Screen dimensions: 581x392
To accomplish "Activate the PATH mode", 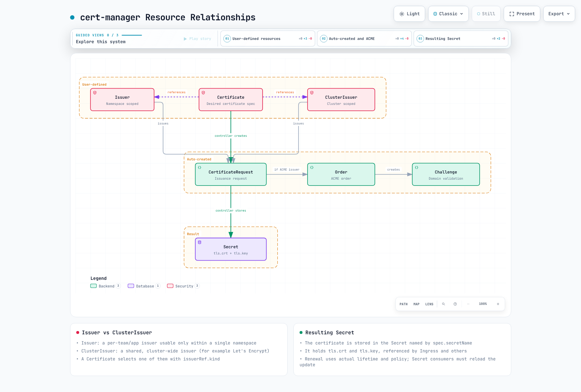I will 403,304.
